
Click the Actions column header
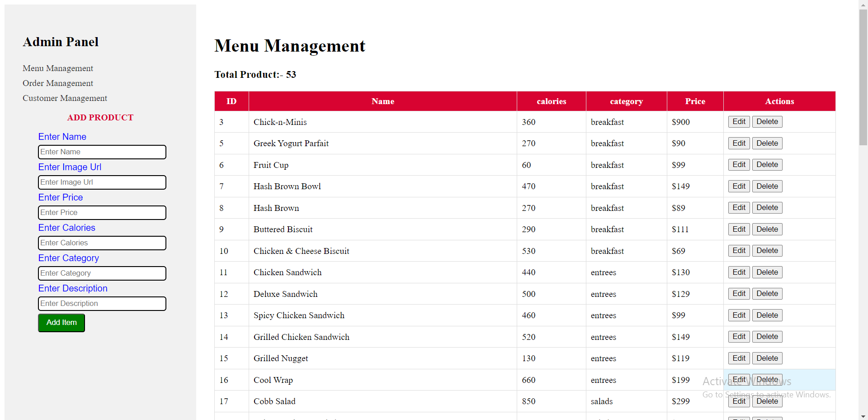[x=779, y=101]
